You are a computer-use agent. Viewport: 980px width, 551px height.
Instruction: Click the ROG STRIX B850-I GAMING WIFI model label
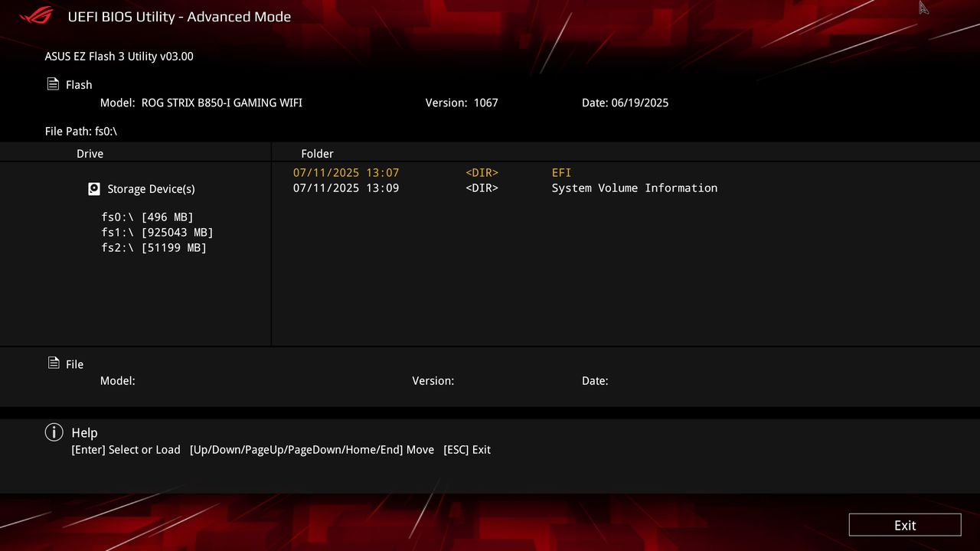(221, 102)
